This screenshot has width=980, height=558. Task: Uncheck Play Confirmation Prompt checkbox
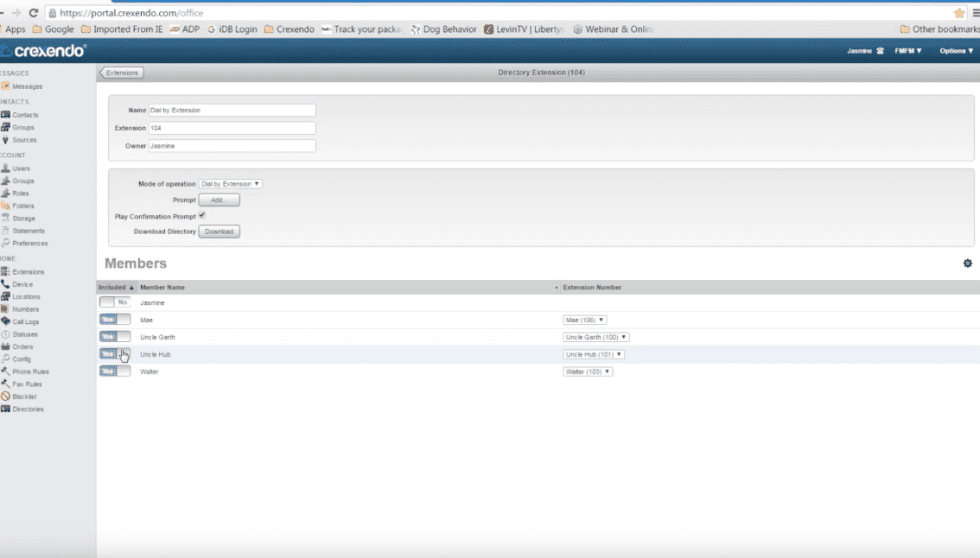(x=202, y=216)
